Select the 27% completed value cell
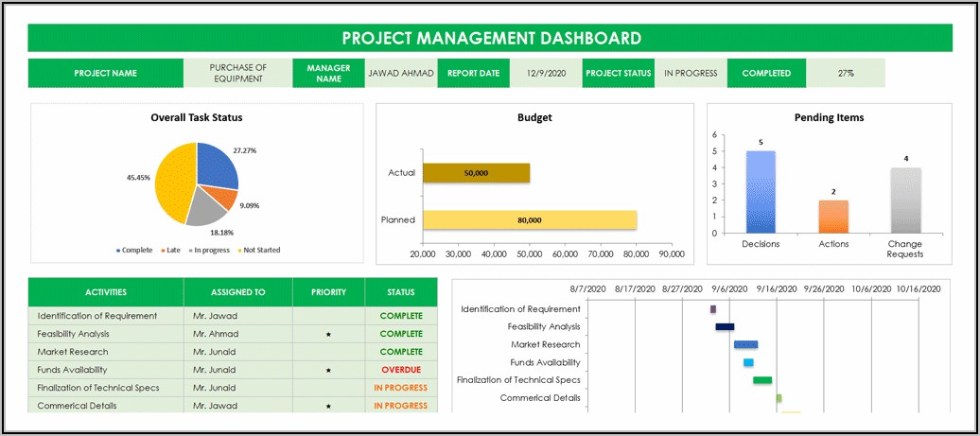The height and width of the screenshot is (436, 980). click(845, 73)
